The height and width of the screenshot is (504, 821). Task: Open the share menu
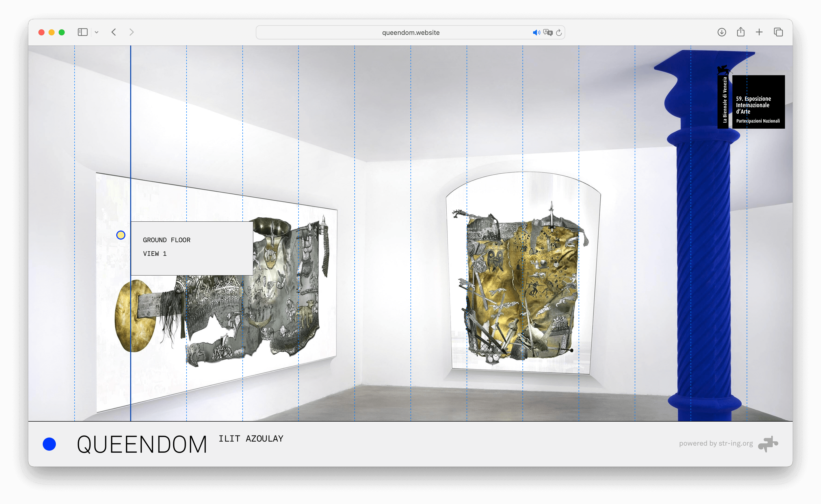coord(741,32)
